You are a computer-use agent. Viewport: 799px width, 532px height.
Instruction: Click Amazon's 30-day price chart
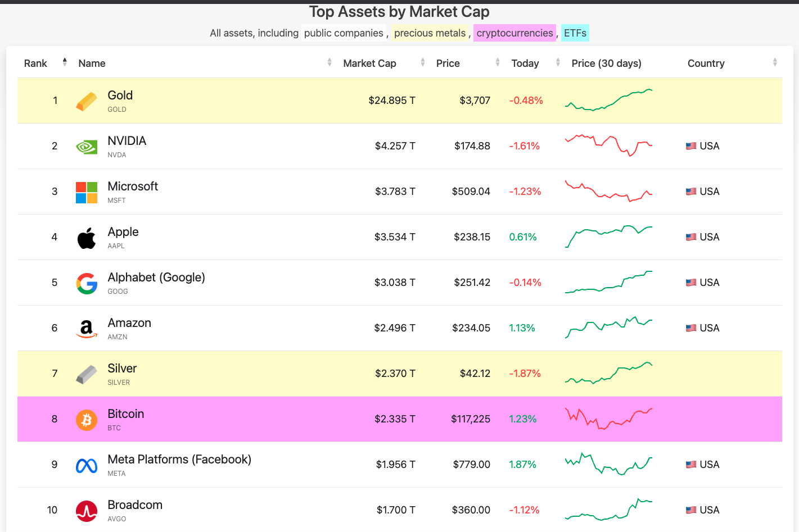608,328
